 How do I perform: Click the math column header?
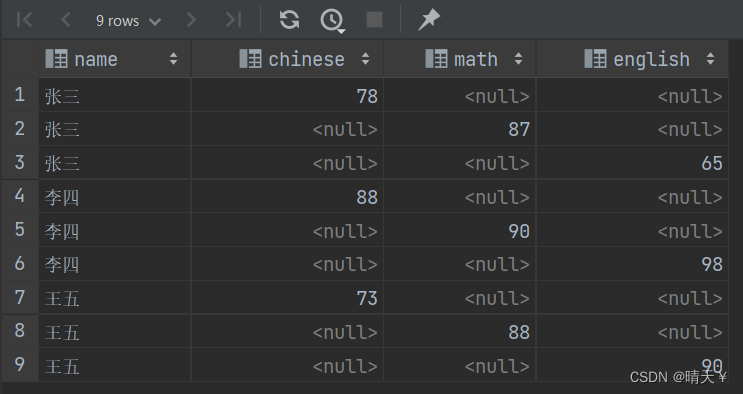click(460, 59)
